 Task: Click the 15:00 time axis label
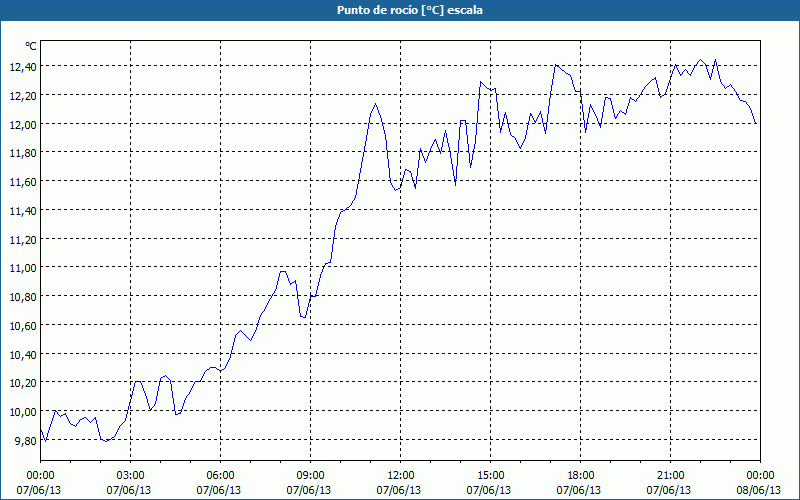click(490, 476)
